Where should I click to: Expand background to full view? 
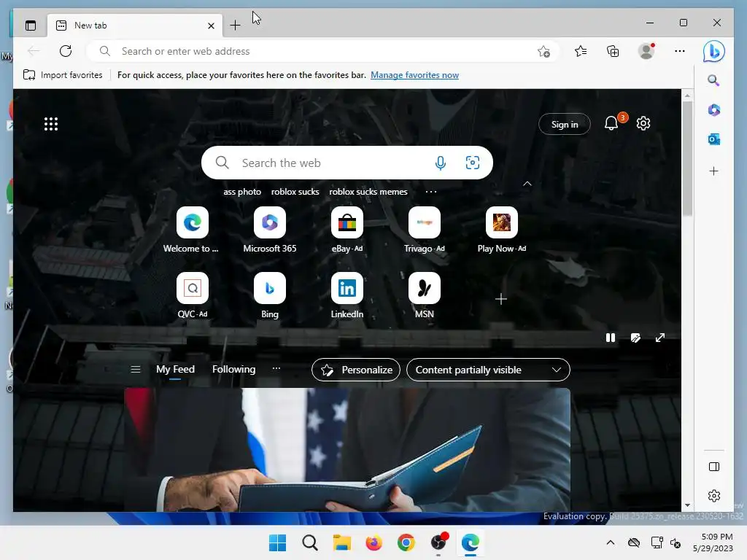(660, 338)
